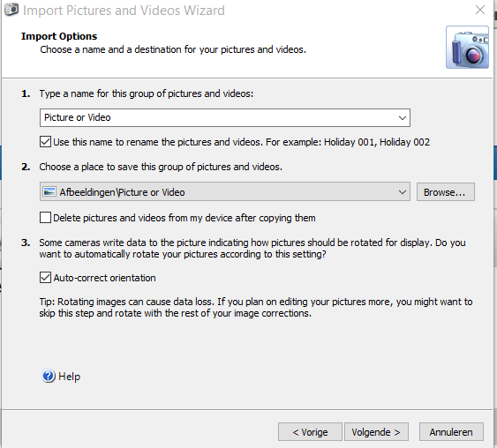Disable the Auto-correct orientation checkbox
This screenshot has height=448, width=497.
(x=45, y=277)
